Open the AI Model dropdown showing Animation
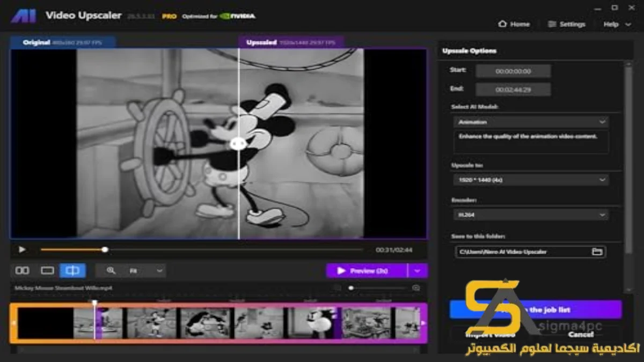 click(531, 122)
